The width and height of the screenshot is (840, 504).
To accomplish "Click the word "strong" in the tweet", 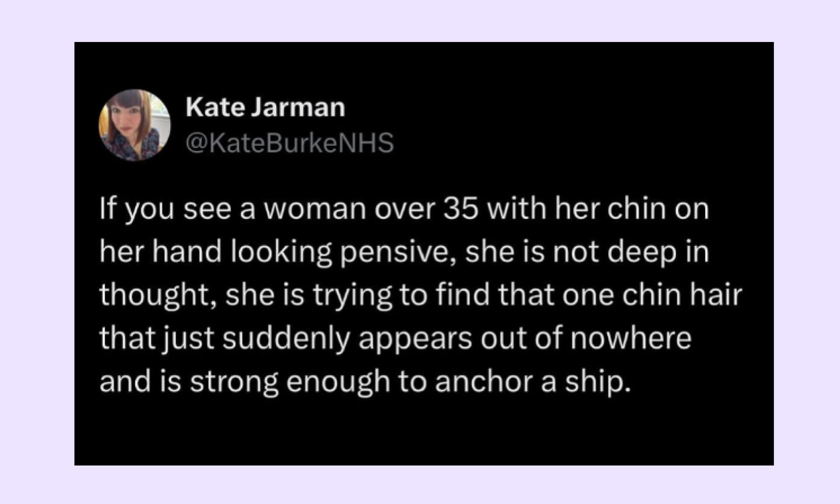I will pos(234,381).
